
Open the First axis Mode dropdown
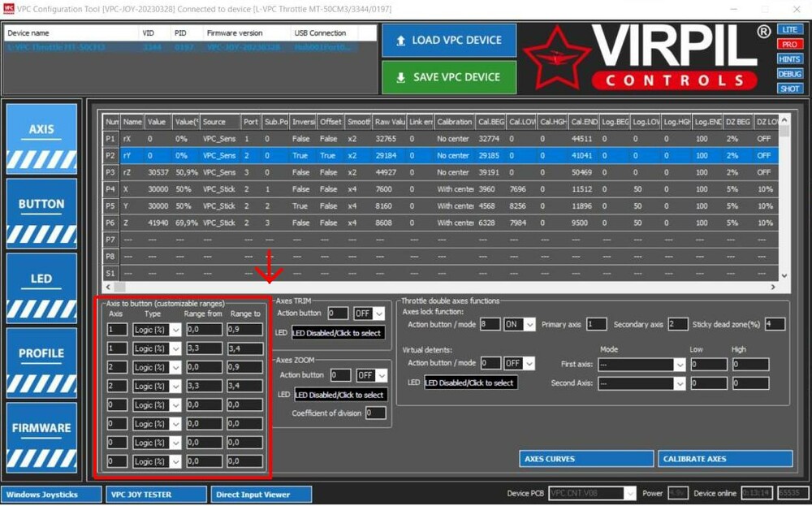[641, 364]
